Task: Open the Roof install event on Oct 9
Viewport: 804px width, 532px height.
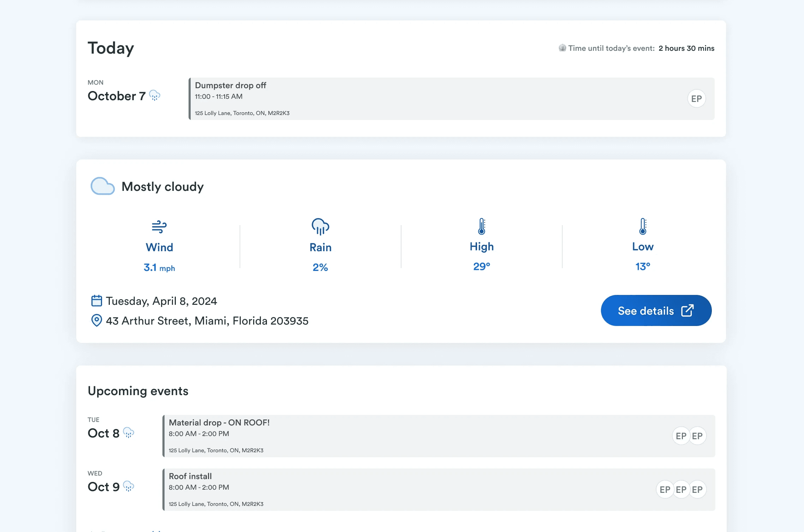Action: coord(438,490)
